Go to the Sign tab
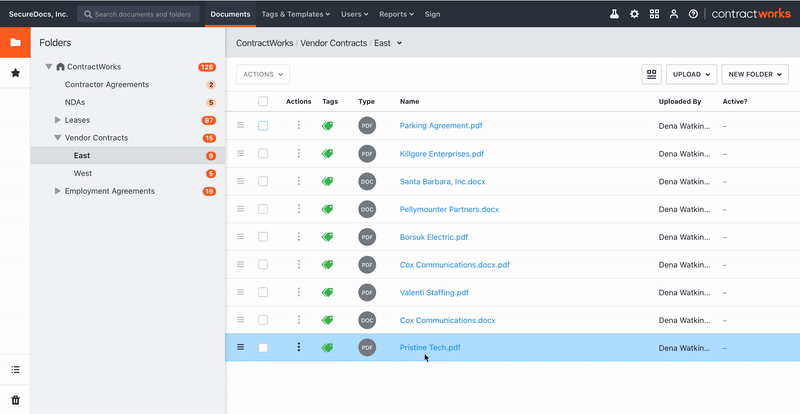The width and height of the screenshot is (800, 414). pyautogui.click(x=432, y=14)
